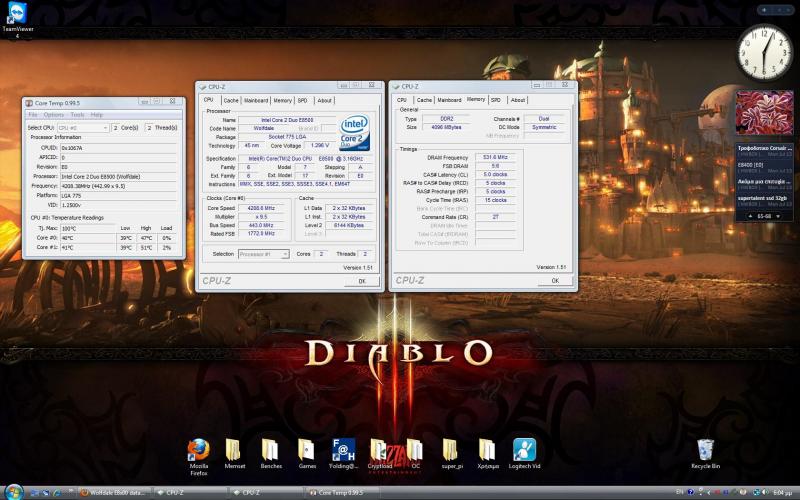The height and width of the screenshot is (500, 800).
Task: Click OK in the left CPU-Z window
Action: tap(361, 281)
